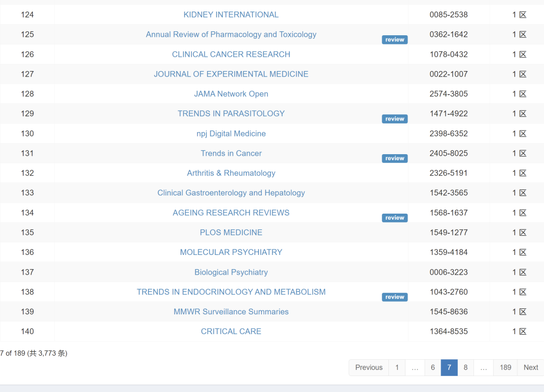
Task: Open CLINICAL CANCER RESEARCH journal link
Action: tap(231, 54)
